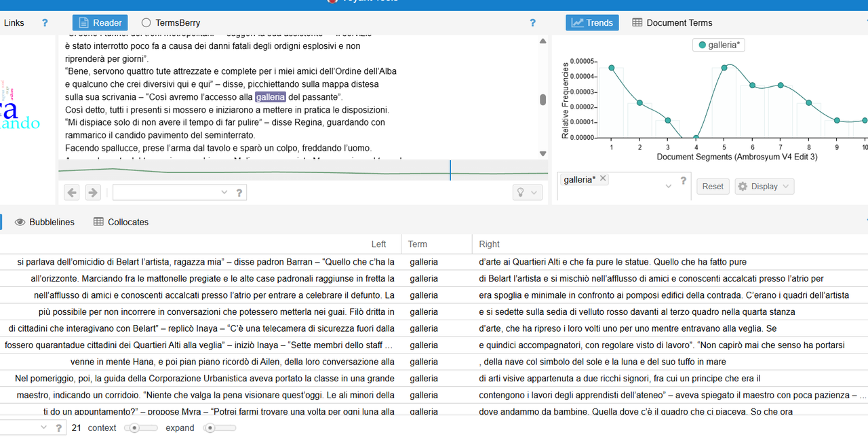Click the Reset button in Trends
The height and width of the screenshot is (439, 868).
coord(713,187)
